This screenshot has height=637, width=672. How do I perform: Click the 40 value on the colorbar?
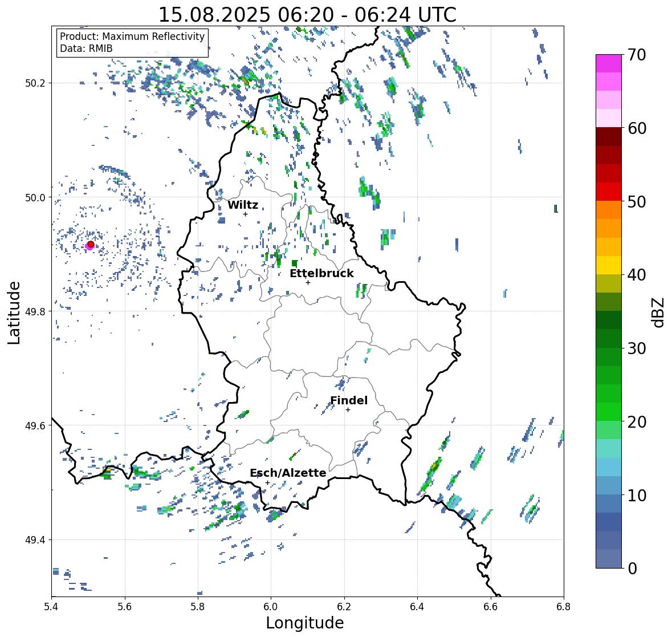click(637, 275)
